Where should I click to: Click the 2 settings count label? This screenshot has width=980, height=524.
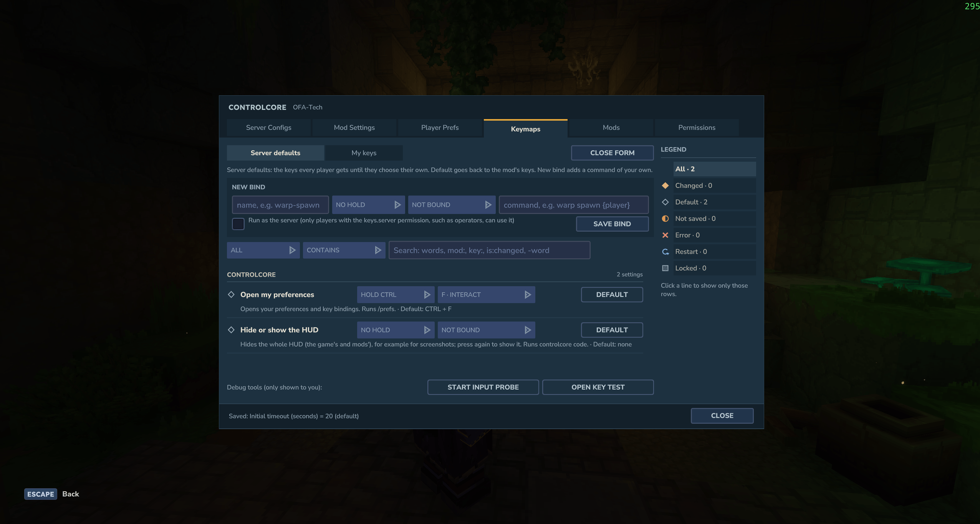pos(629,274)
